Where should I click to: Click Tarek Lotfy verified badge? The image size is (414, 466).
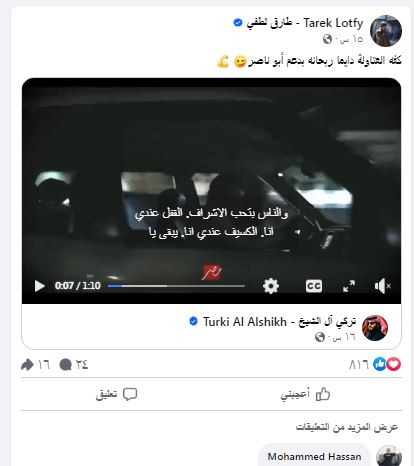tap(238, 23)
